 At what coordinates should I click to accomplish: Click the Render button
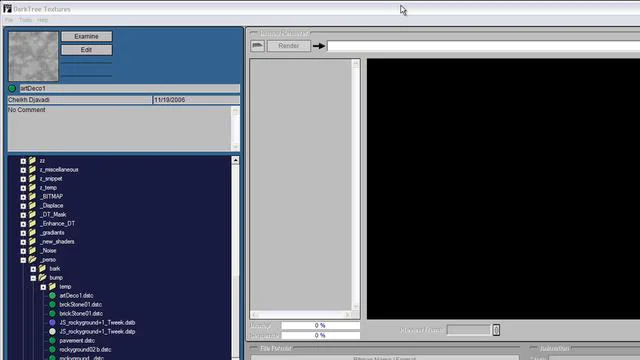pos(289,46)
